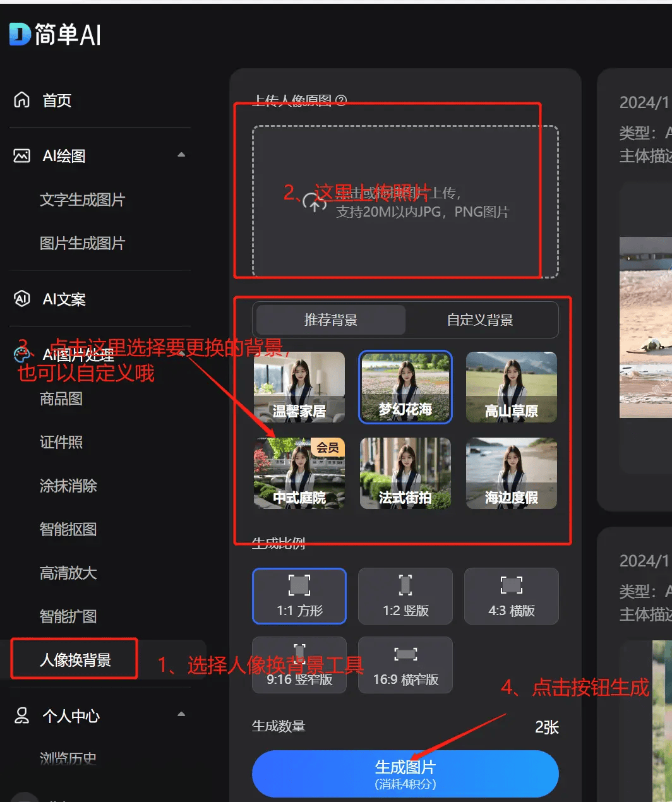The height and width of the screenshot is (802, 672).
Task: Choose the 4:3 横版 ratio option
Action: coord(511,596)
